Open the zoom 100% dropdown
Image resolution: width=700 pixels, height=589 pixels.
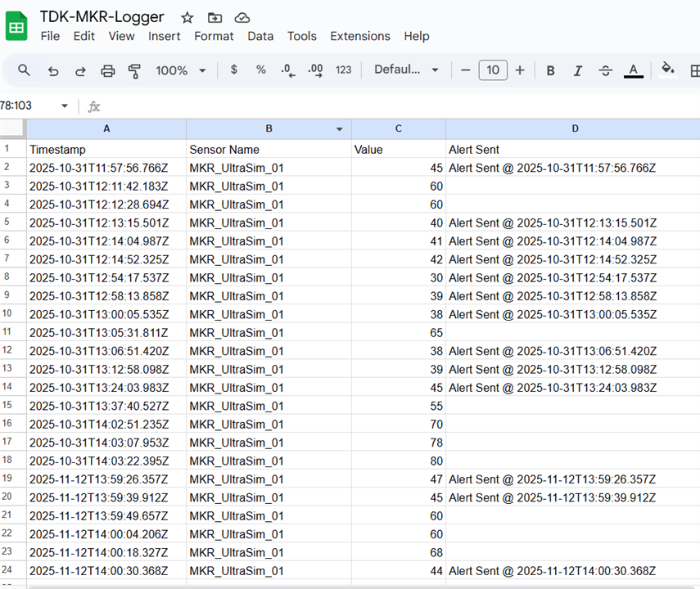[181, 70]
